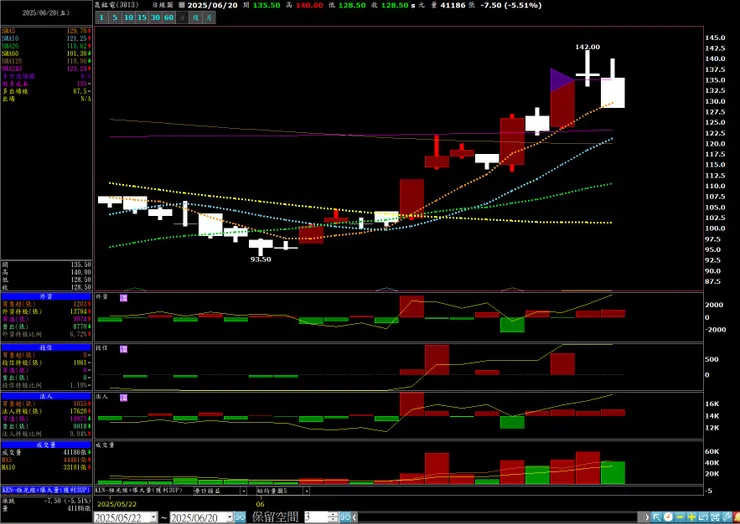Click the blue foreign-investor panel header
This screenshot has height=524, width=740.
pos(46,296)
